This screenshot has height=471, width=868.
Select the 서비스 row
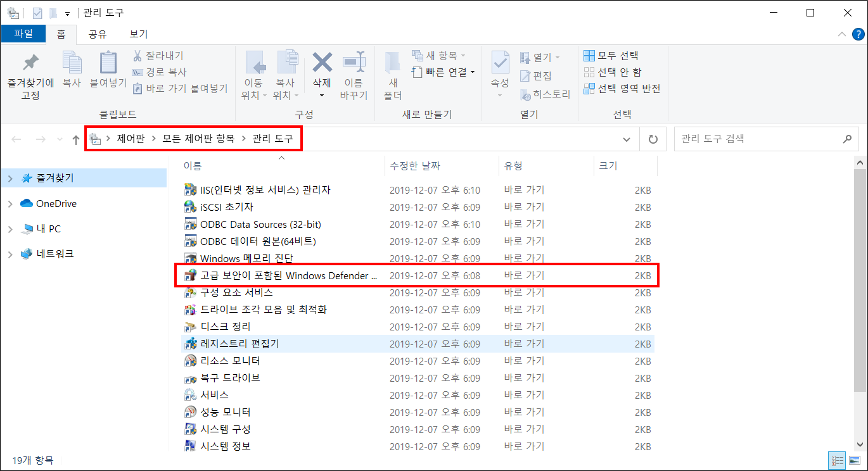click(417, 395)
